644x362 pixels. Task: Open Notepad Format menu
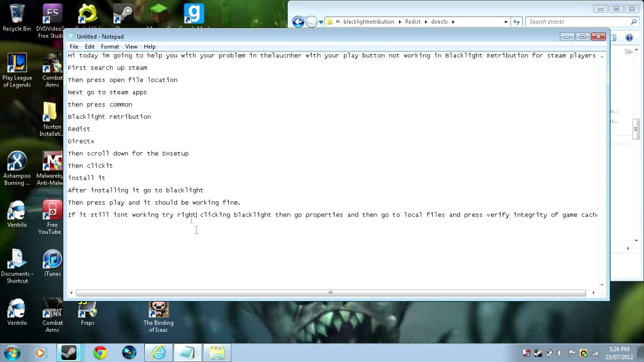(110, 46)
